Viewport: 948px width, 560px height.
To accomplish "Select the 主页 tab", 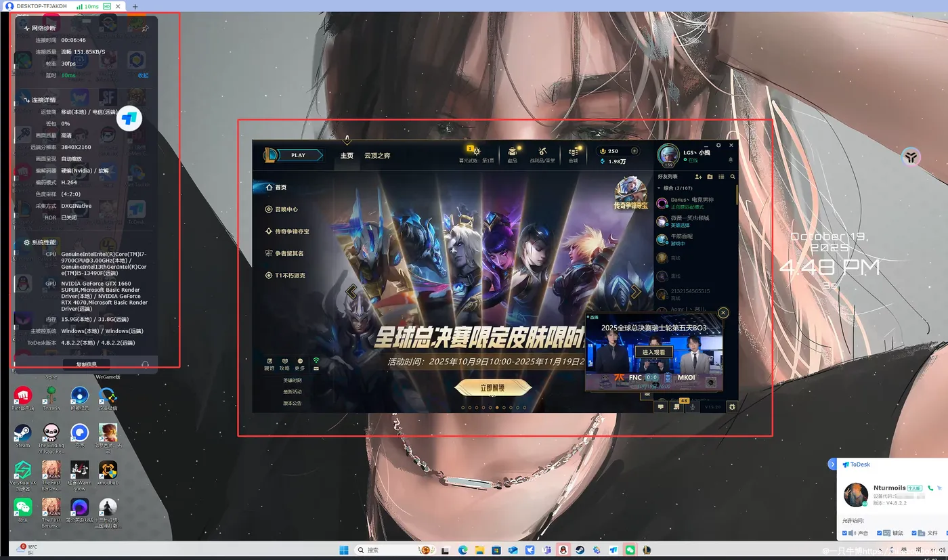I will coord(347,155).
